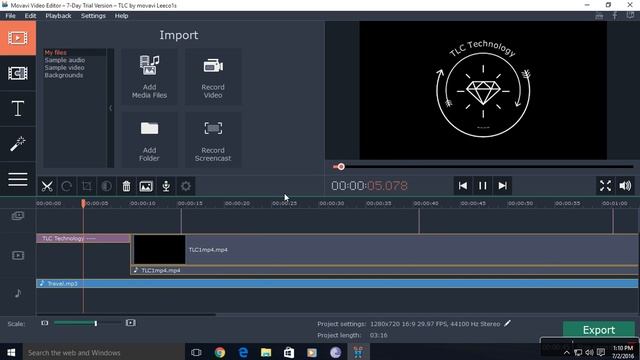Click the zoom out scale icon
This screenshot has height=360, width=640.
pyautogui.click(x=44, y=323)
